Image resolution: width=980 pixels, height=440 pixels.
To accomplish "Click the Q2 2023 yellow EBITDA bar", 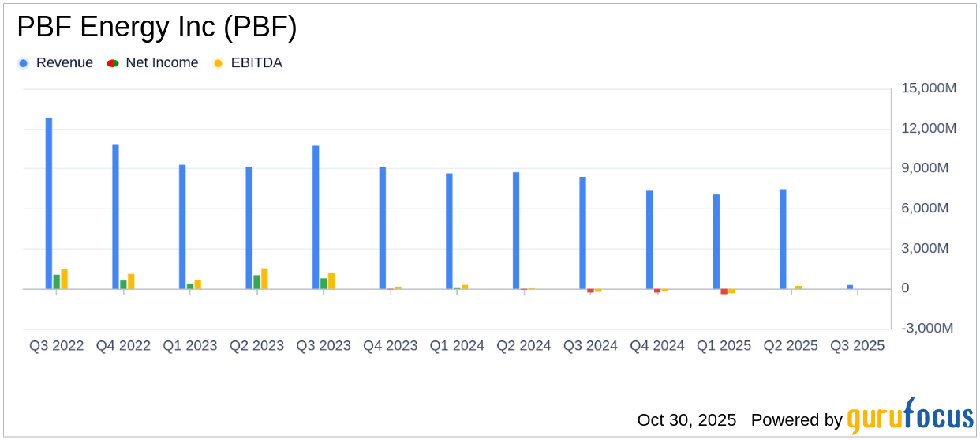I will [x=264, y=278].
